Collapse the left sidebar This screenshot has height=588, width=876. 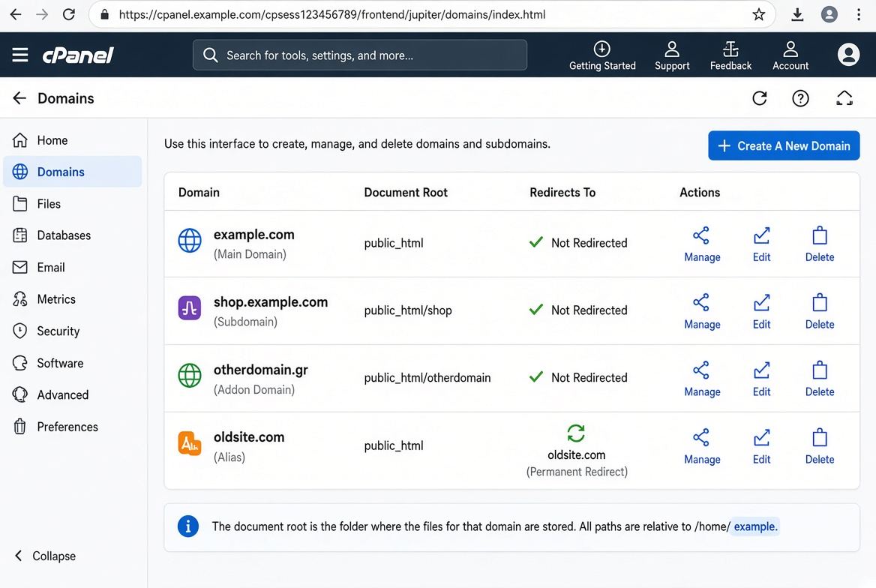[45, 556]
